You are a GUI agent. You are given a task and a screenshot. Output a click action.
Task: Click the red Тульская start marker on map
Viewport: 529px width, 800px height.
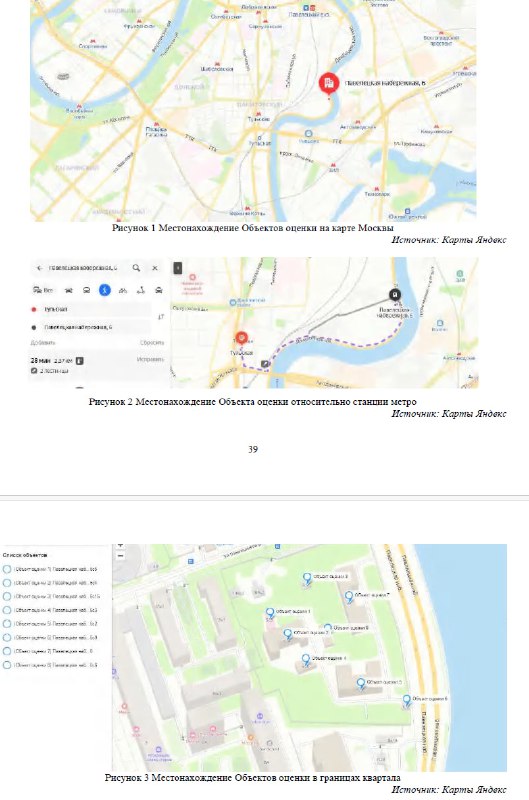coord(241,338)
